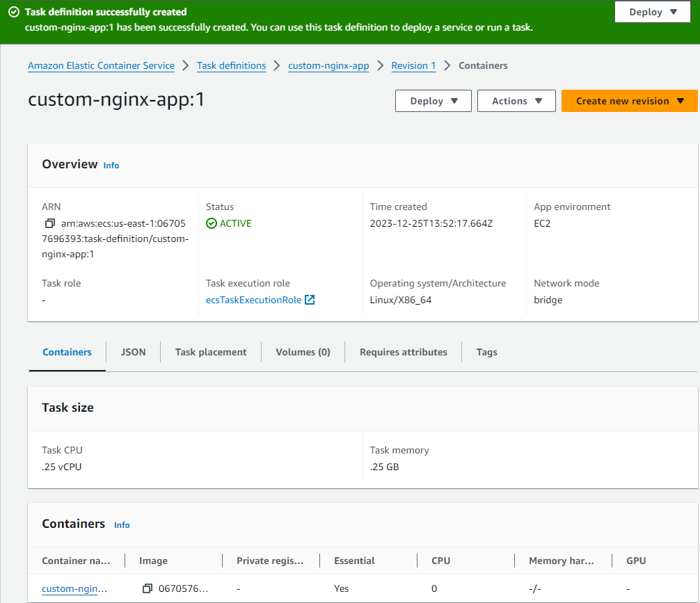
Task: Copy the task definition ARN icon
Action: [50, 223]
